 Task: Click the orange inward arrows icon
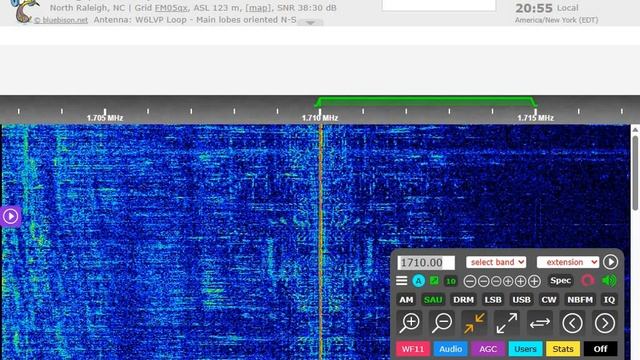(x=474, y=323)
